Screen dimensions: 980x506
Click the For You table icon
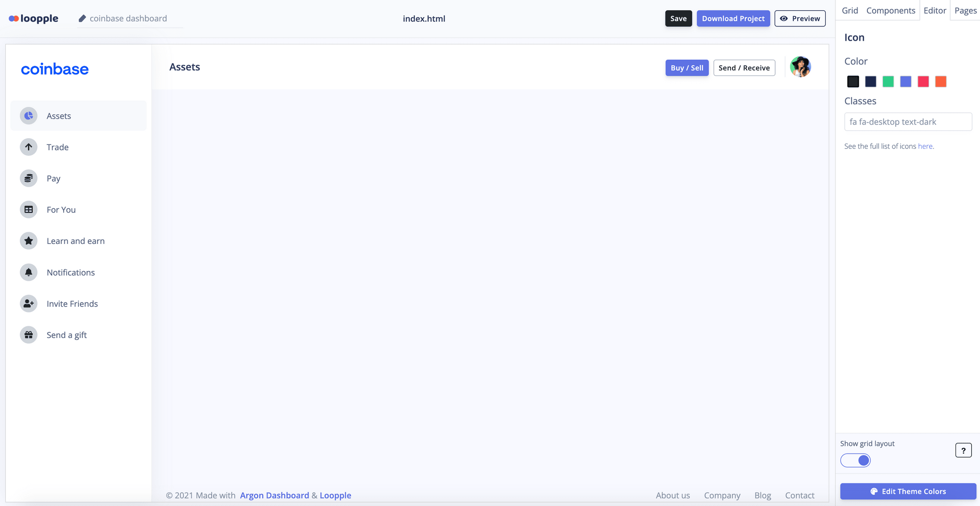pos(28,210)
